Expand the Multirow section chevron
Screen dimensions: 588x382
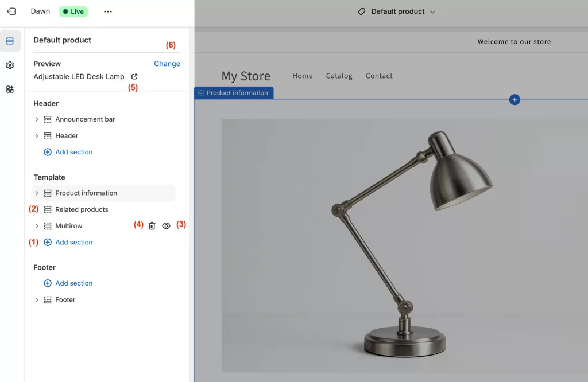click(37, 226)
